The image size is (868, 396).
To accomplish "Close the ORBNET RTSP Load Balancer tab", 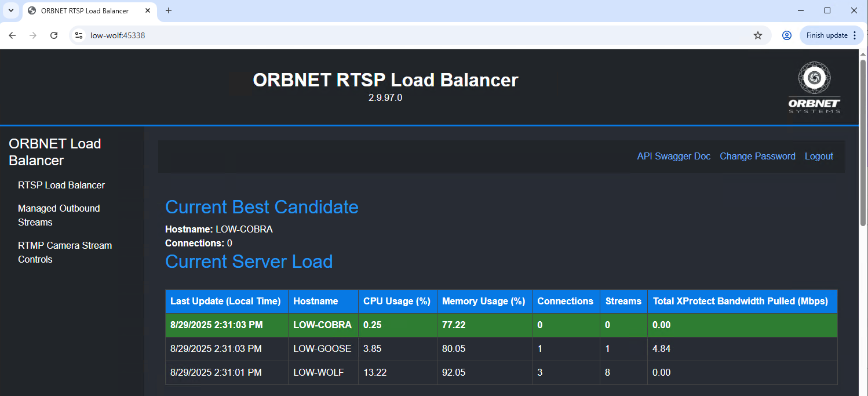I will coord(148,10).
